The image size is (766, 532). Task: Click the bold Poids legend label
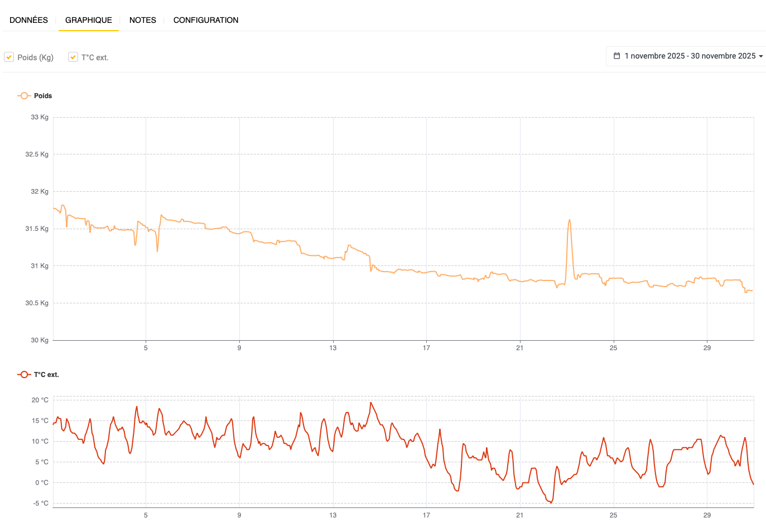(x=43, y=96)
